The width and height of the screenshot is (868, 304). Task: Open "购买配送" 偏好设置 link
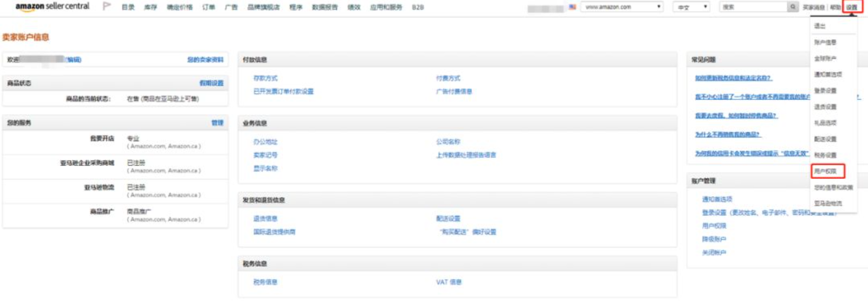pos(468,232)
